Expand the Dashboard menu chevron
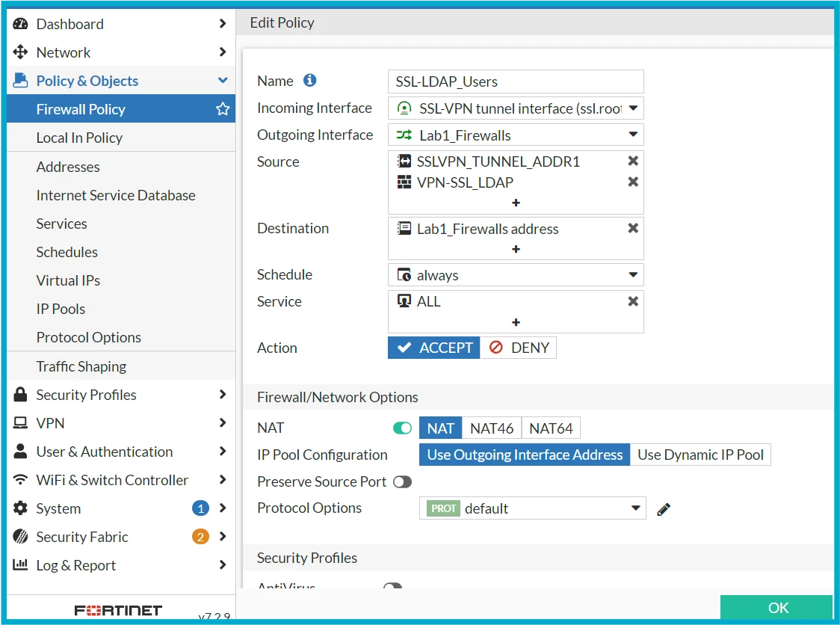Image resolution: width=840 pixels, height=625 pixels. pyautogui.click(x=223, y=24)
